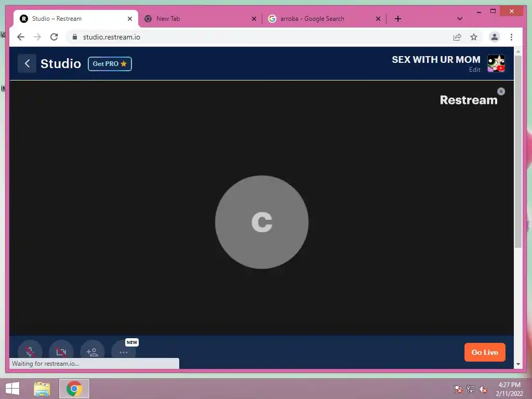Start streaming with Go Live
The width and height of the screenshot is (532, 399).
[485, 352]
